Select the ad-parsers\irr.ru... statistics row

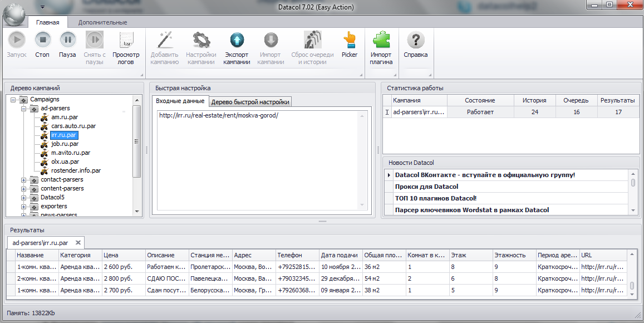511,112
